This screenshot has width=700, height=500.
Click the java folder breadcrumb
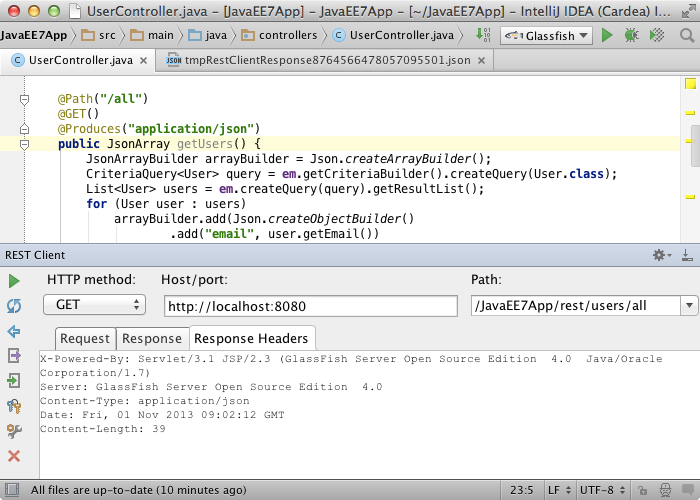pyautogui.click(x=208, y=35)
